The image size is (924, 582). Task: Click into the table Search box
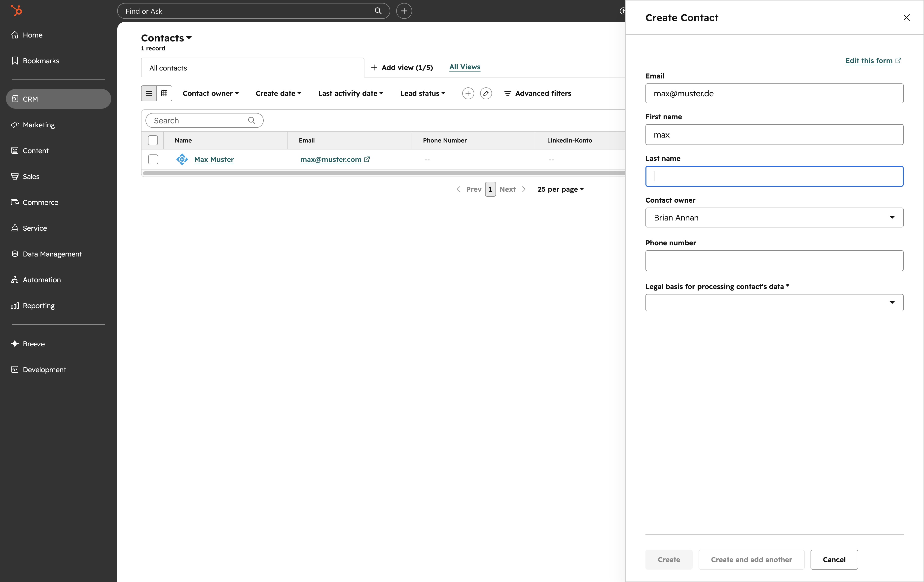coord(205,120)
